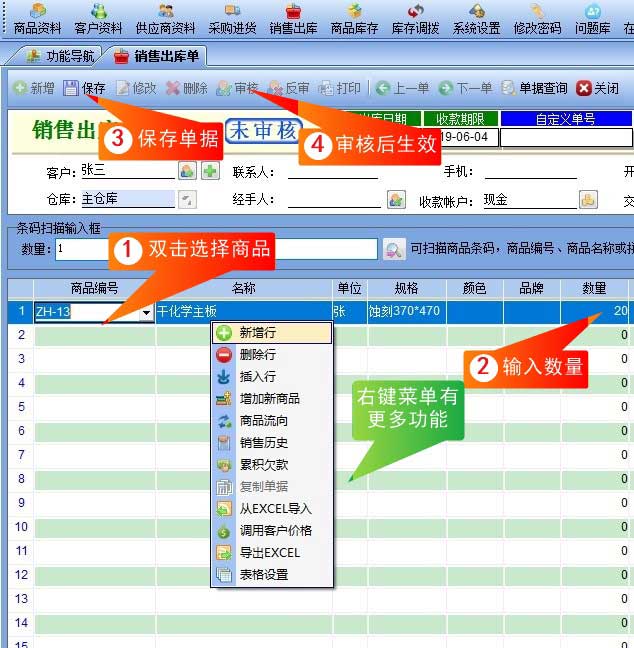Screen dimensions: 634x648
Task: Choose 删除行 in context menu
Action: (x=272, y=355)
